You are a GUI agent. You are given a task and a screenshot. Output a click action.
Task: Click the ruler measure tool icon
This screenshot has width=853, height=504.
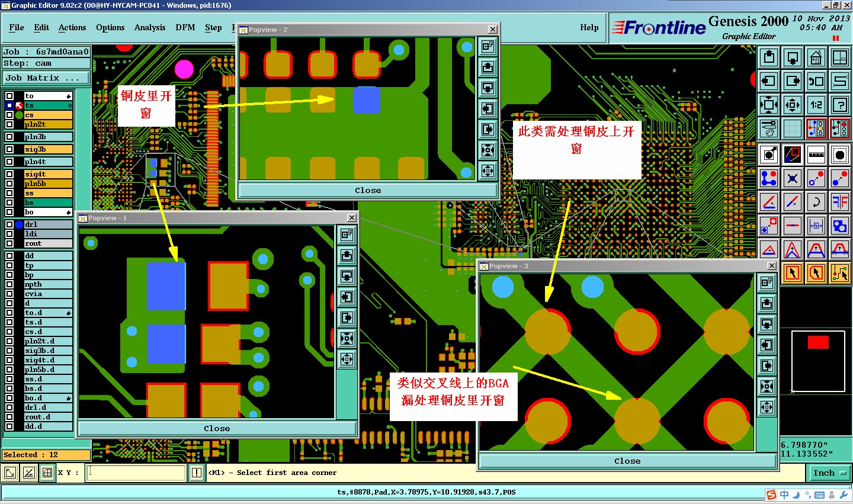pos(816,155)
